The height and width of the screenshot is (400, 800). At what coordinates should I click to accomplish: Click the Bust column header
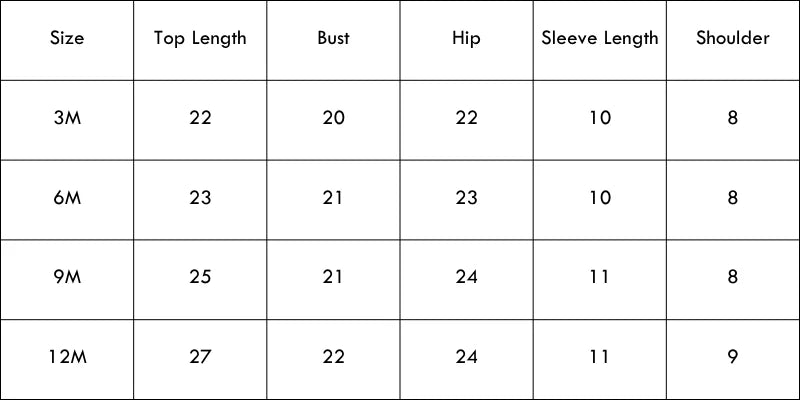click(x=333, y=39)
